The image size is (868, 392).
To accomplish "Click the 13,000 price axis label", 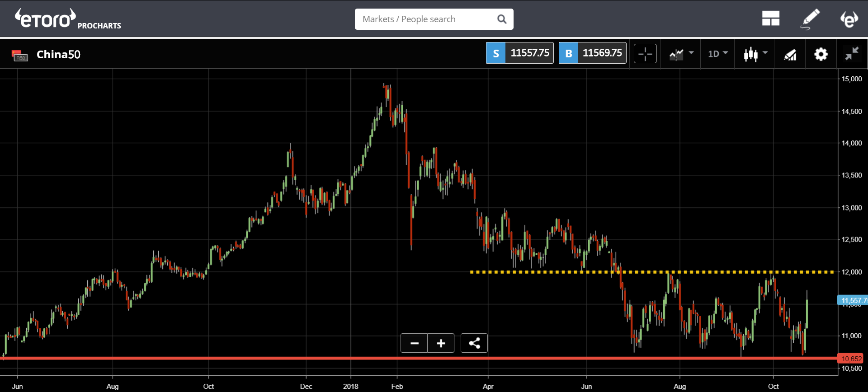I will (x=852, y=208).
